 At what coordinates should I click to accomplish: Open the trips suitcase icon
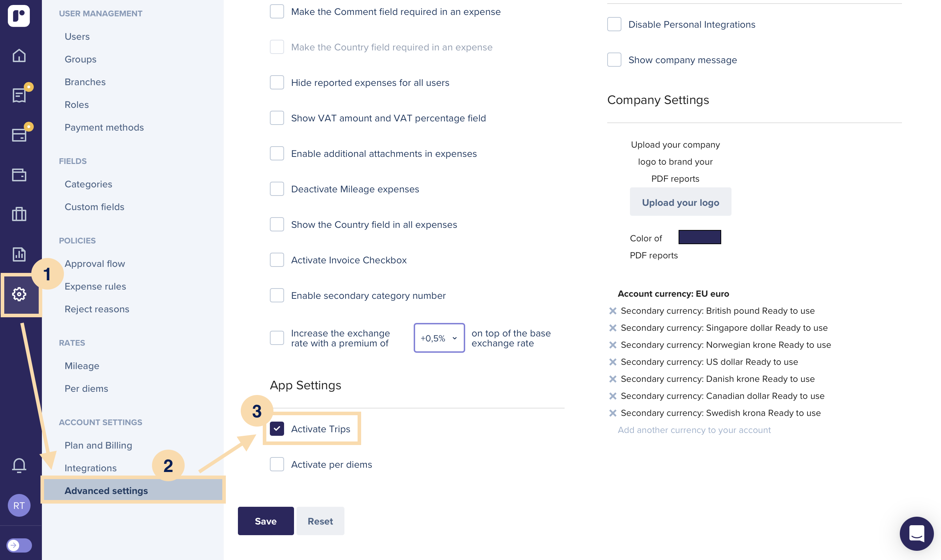coord(19,214)
